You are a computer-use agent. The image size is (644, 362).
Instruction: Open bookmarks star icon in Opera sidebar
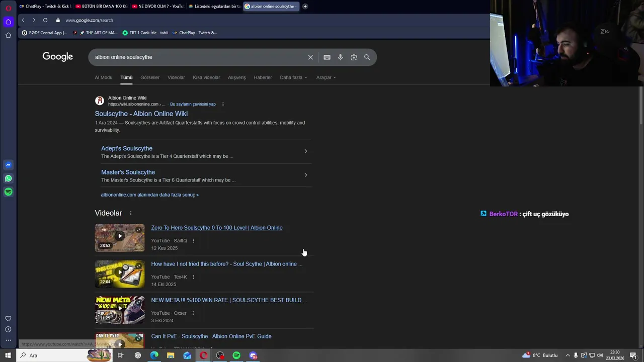pyautogui.click(x=8, y=35)
